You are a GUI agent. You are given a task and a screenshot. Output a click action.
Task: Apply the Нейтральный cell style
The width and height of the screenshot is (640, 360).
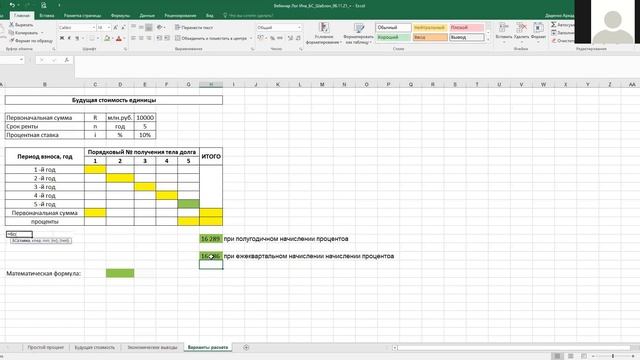(x=430, y=28)
